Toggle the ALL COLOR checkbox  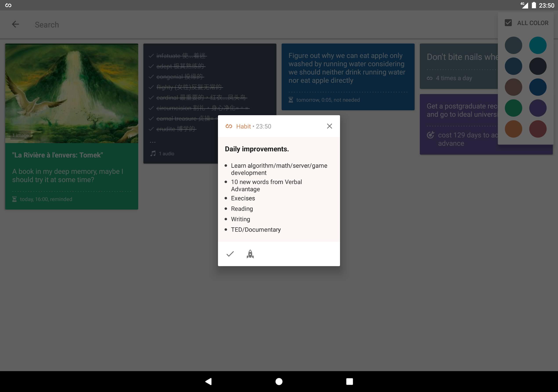508,23
